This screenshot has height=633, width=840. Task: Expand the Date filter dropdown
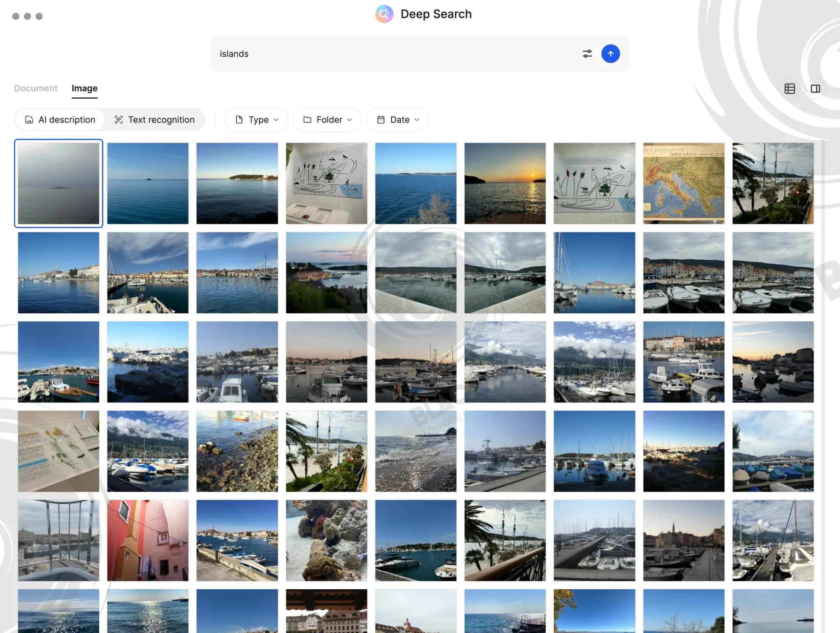(397, 120)
